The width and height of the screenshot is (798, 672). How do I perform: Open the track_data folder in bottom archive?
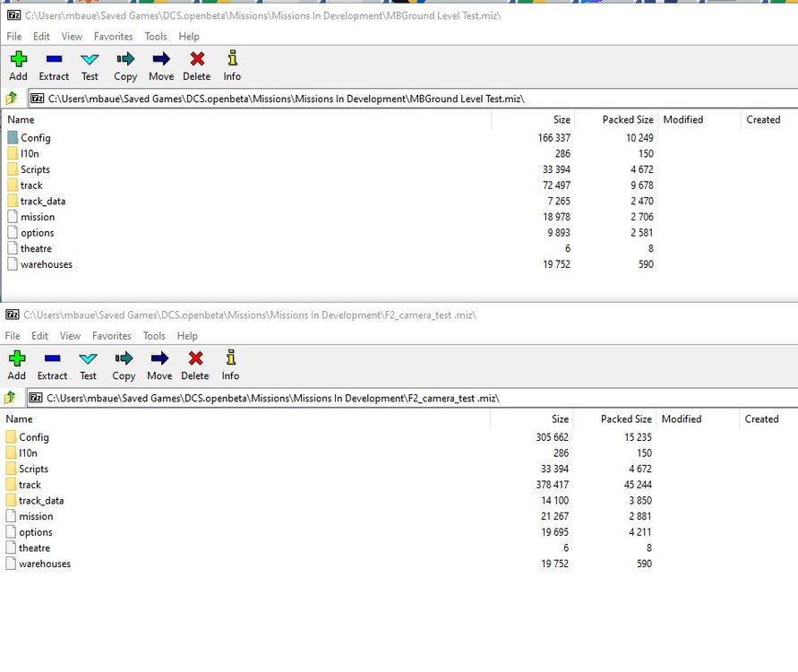[42, 501]
